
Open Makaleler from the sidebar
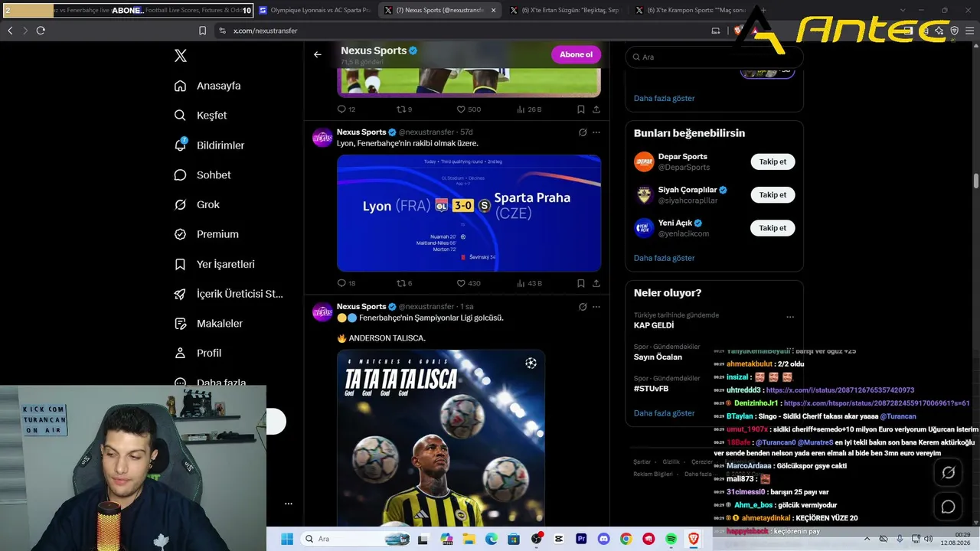208,324
